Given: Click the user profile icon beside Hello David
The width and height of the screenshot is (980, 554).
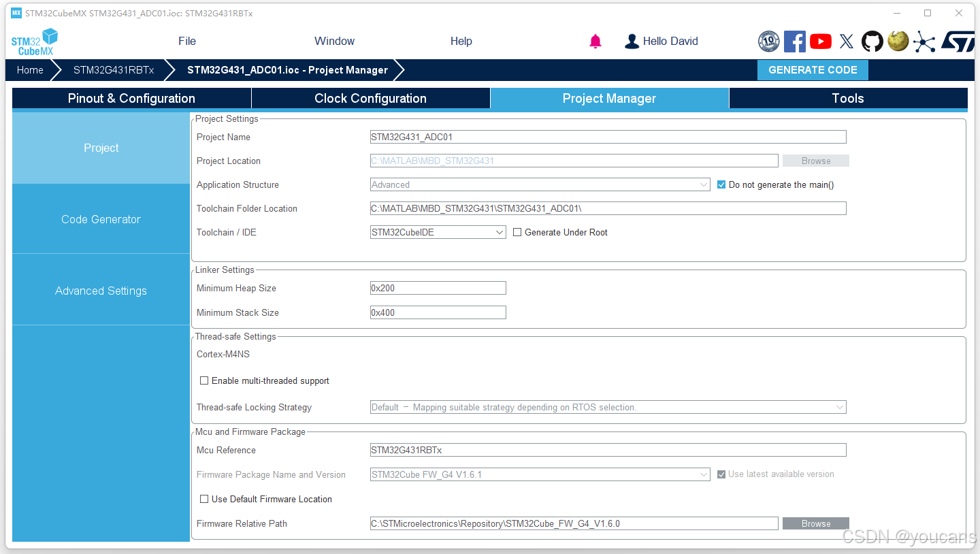Looking at the screenshot, I should [632, 42].
